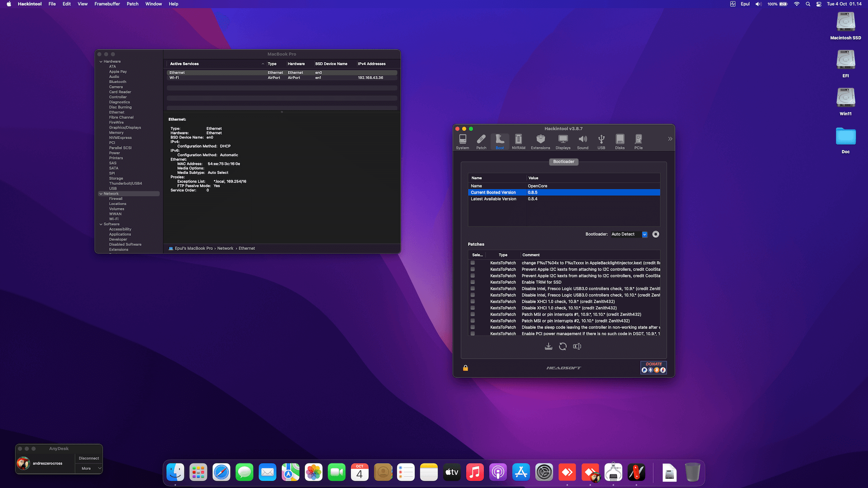Screen dimensions: 868x488
Task: Select Wi-Fi under Network in sidebar
Action: click(113, 219)
